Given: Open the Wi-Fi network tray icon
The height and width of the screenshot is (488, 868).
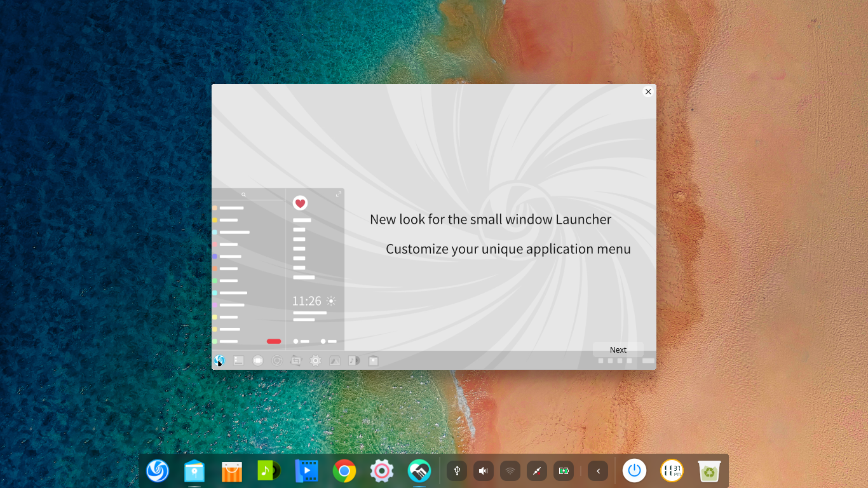Looking at the screenshot, I should pyautogui.click(x=510, y=471).
